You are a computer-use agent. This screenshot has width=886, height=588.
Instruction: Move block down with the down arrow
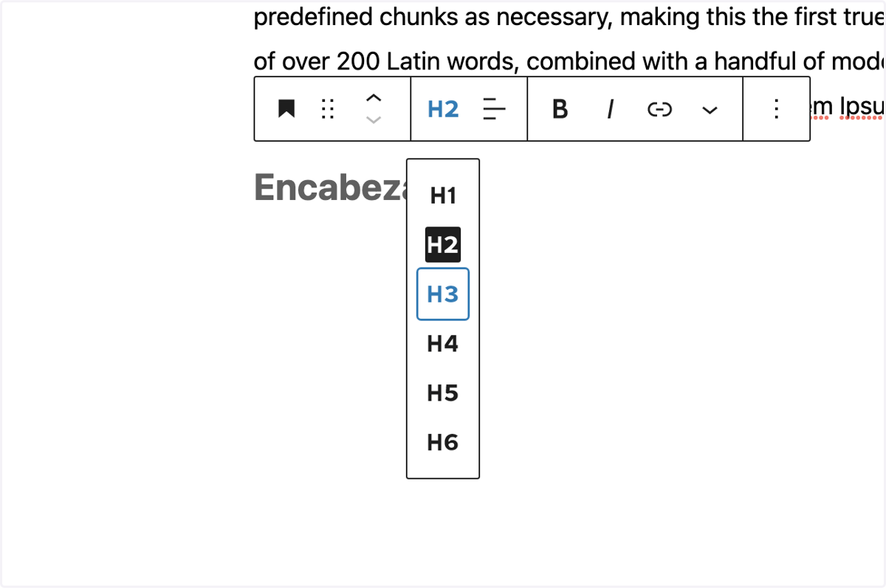(x=374, y=120)
